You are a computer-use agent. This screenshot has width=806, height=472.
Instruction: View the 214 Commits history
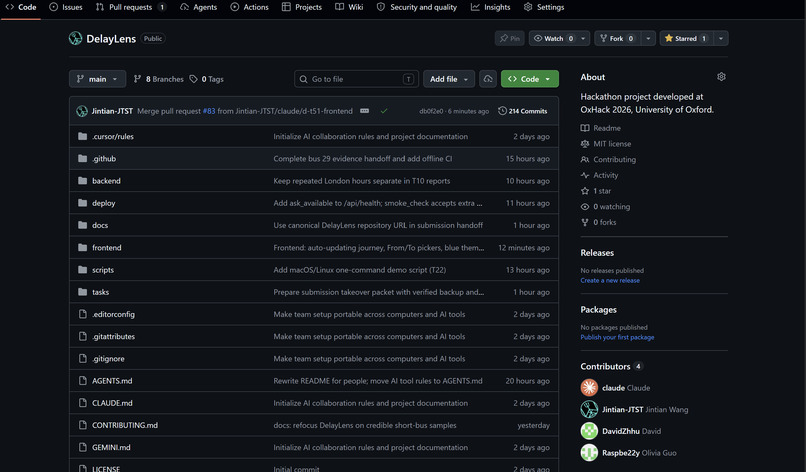point(523,111)
